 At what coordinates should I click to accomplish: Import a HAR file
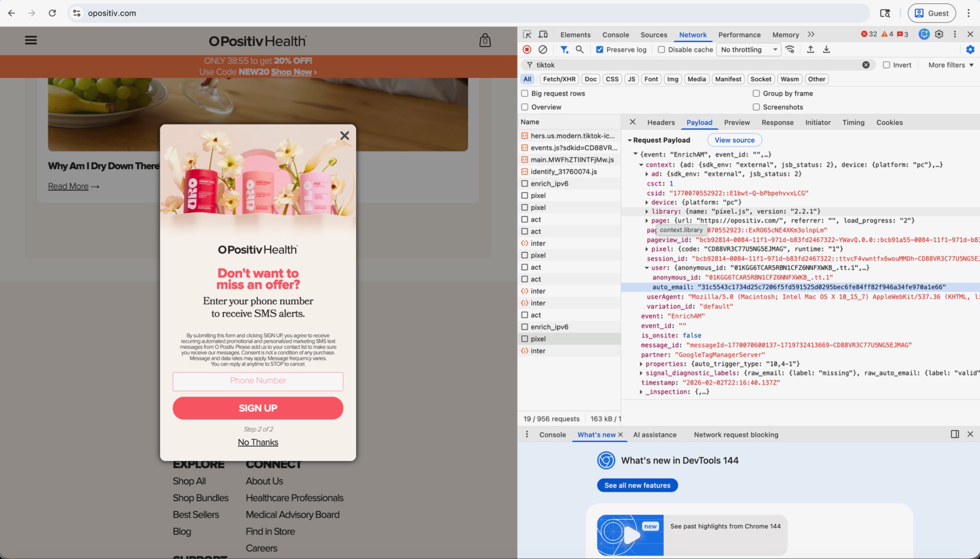coord(811,49)
